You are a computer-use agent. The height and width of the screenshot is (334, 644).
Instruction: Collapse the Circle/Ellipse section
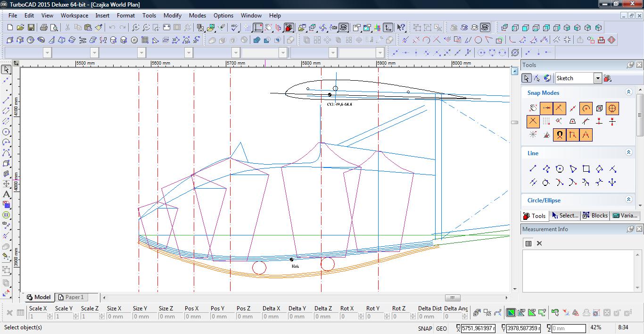click(628, 200)
